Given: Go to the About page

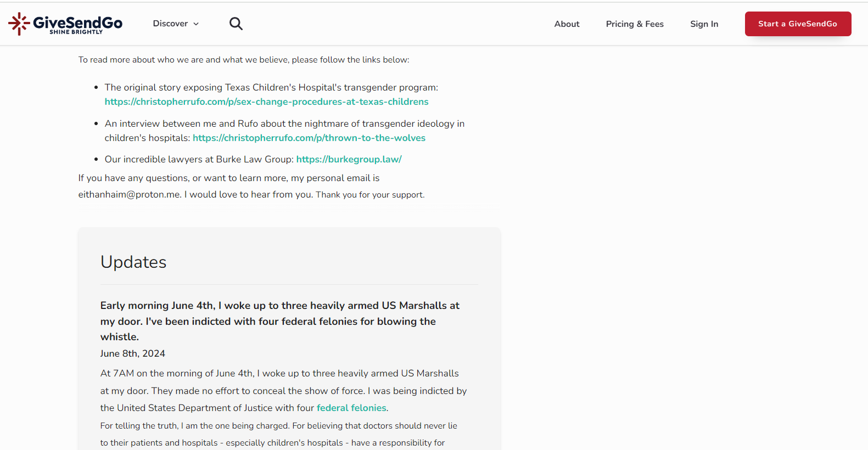Looking at the screenshot, I should [x=567, y=24].
